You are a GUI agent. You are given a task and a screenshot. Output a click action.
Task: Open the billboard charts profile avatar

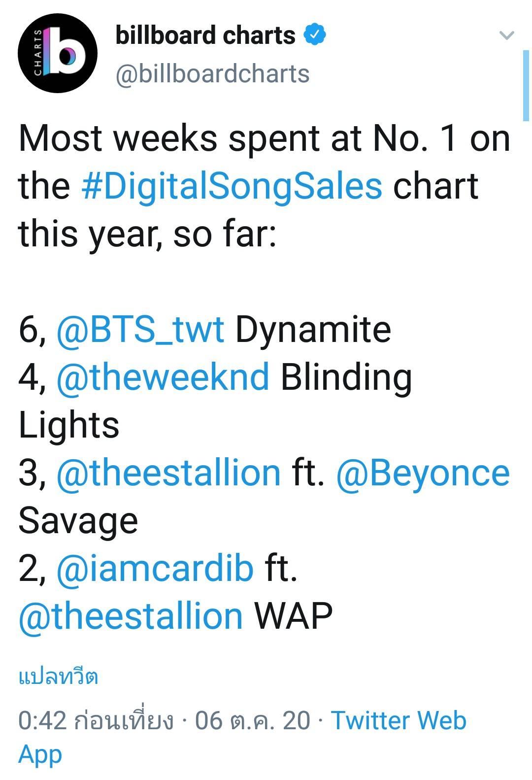(x=57, y=53)
